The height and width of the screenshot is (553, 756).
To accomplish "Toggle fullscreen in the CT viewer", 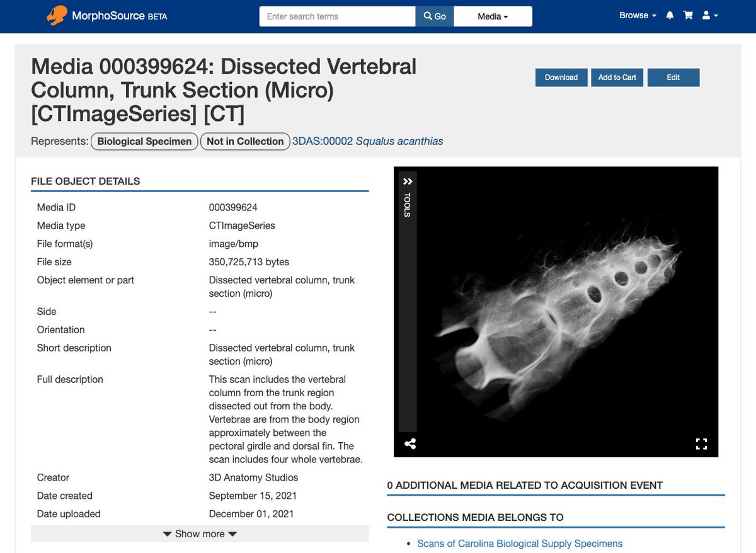I will click(701, 444).
